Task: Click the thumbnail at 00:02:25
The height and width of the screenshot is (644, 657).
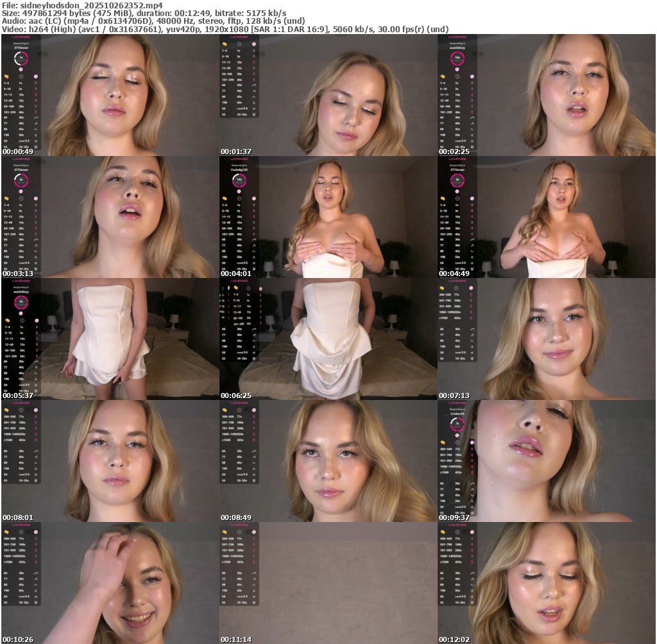Action: (x=547, y=95)
